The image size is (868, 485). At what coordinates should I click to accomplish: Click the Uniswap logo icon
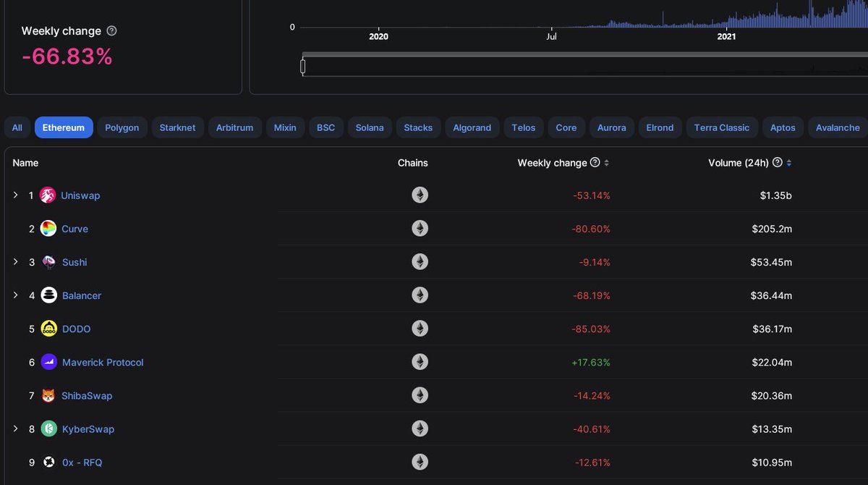pyautogui.click(x=48, y=195)
